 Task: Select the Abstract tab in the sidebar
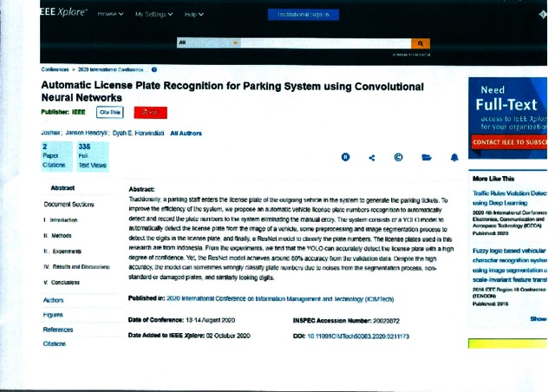coord(62,187)
